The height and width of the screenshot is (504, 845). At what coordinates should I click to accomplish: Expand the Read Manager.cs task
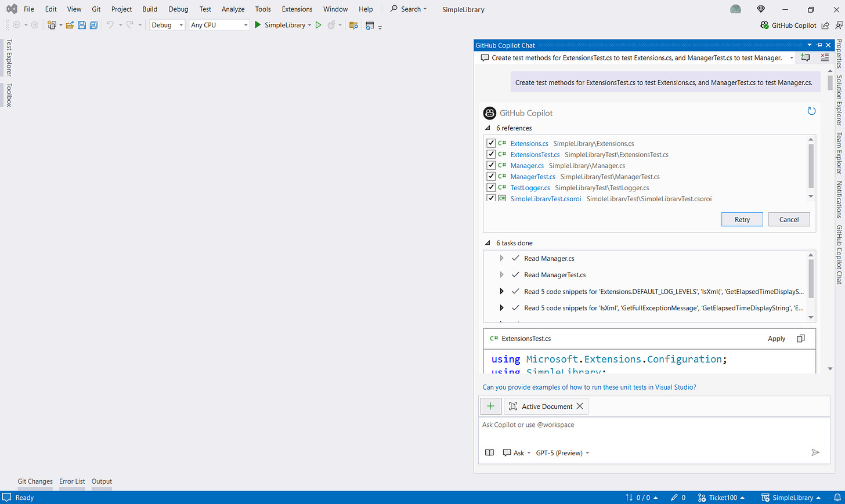point(501,258)
